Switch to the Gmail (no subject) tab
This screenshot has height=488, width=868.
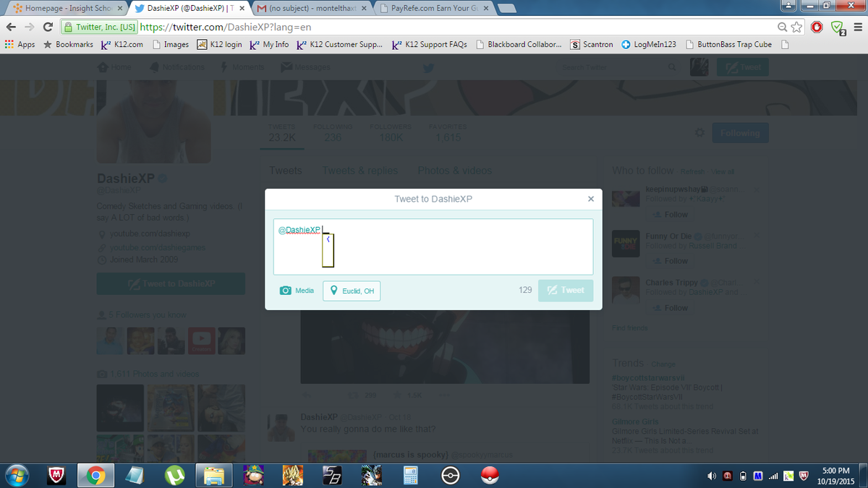pyautogui.click(x=311, y=9)
